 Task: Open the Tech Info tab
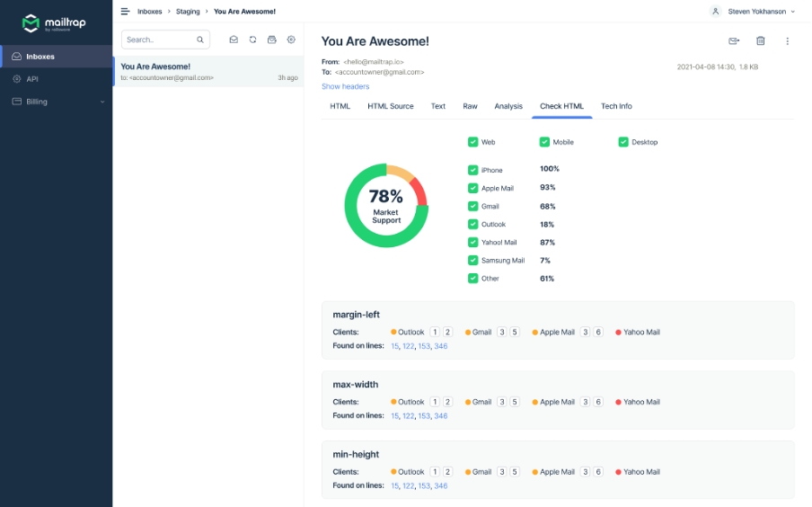[x=616, y=106]
